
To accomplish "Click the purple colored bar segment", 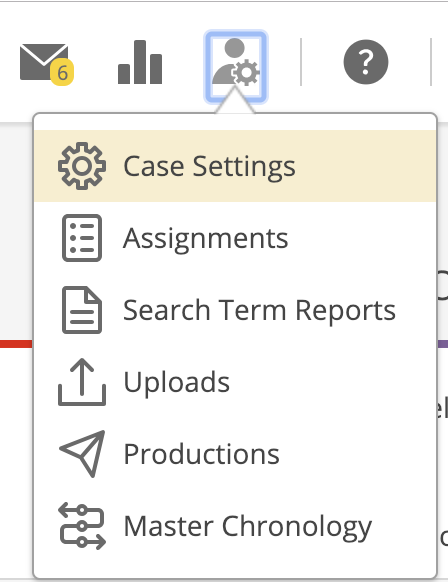I will pos(442,344).
